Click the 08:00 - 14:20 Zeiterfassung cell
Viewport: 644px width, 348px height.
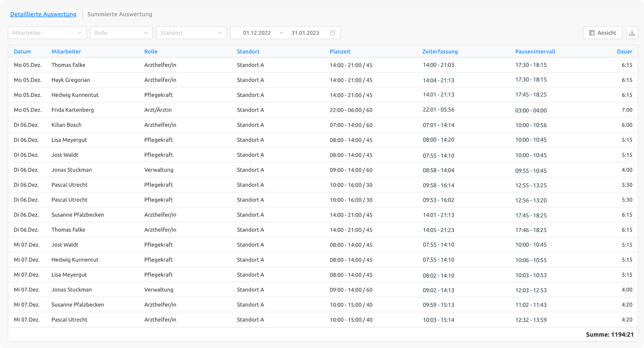438,140
